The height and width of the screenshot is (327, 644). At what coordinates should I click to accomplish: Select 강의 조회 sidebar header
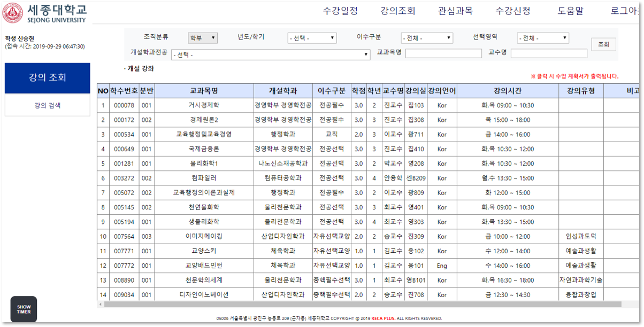coord(47,78)
